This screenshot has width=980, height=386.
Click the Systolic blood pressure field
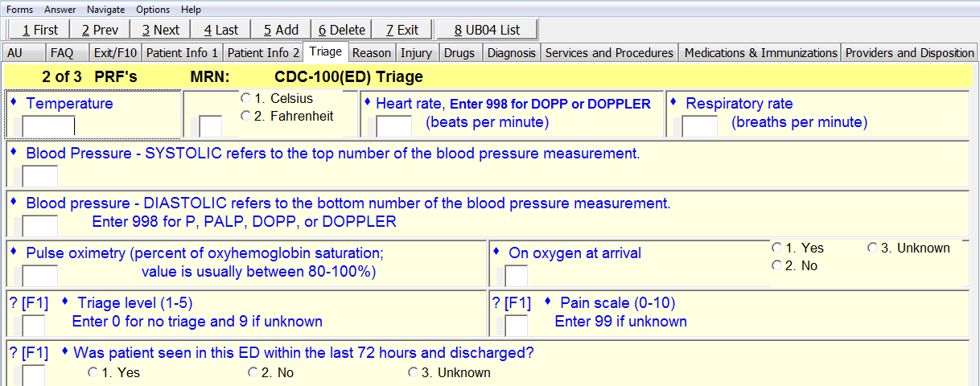[x=40, y=176]
